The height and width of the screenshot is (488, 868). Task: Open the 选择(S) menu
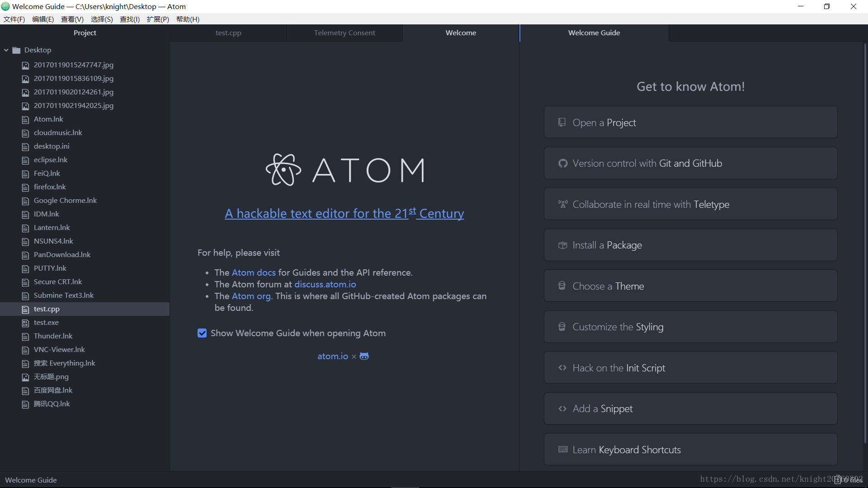pos(102,19)
